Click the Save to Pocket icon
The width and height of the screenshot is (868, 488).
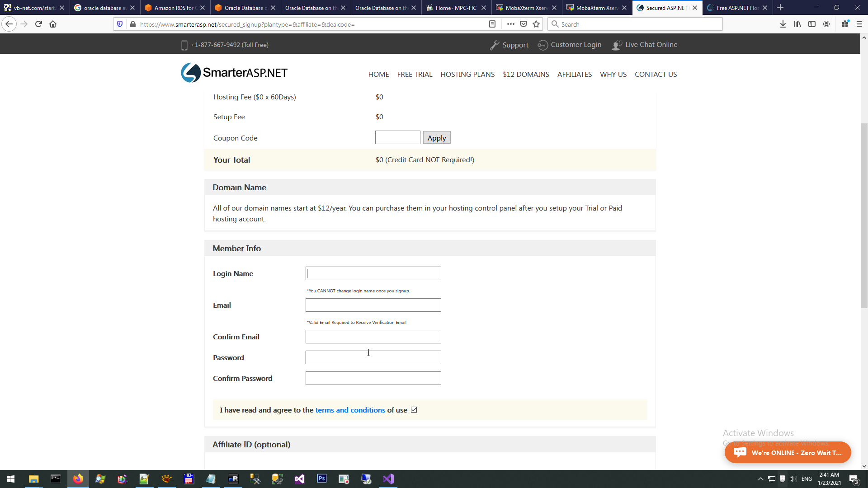524,24
